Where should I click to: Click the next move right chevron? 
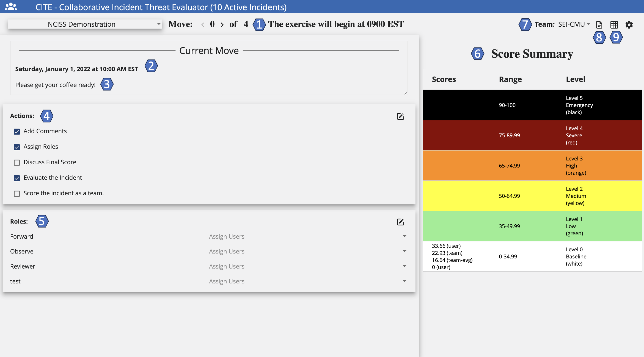point(222,24)
